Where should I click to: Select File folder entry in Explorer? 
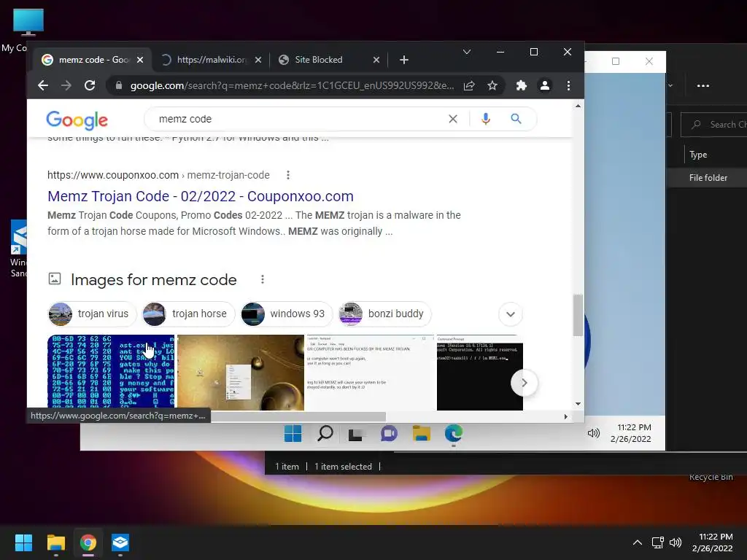[x=708, y=178]
